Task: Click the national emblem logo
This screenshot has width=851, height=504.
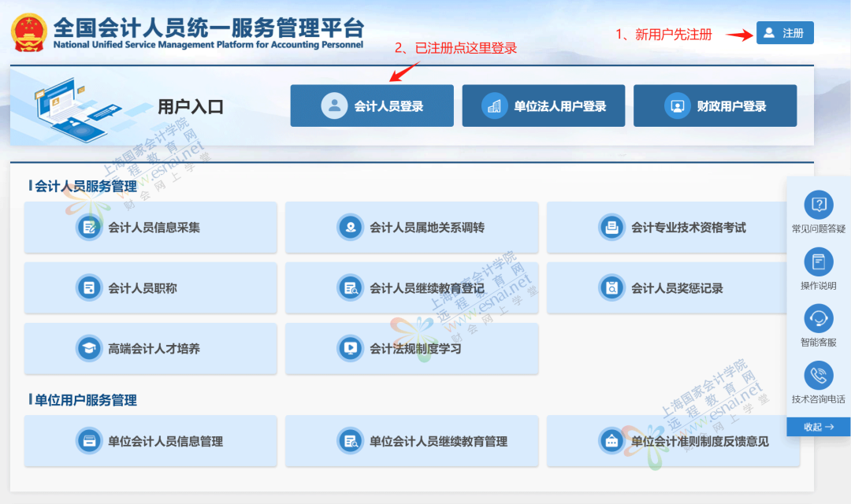Action: 29,32
